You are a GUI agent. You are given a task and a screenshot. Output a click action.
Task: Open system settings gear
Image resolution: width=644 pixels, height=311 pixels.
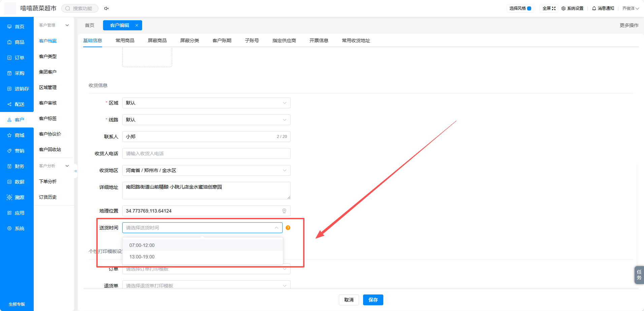pos(563,8)
